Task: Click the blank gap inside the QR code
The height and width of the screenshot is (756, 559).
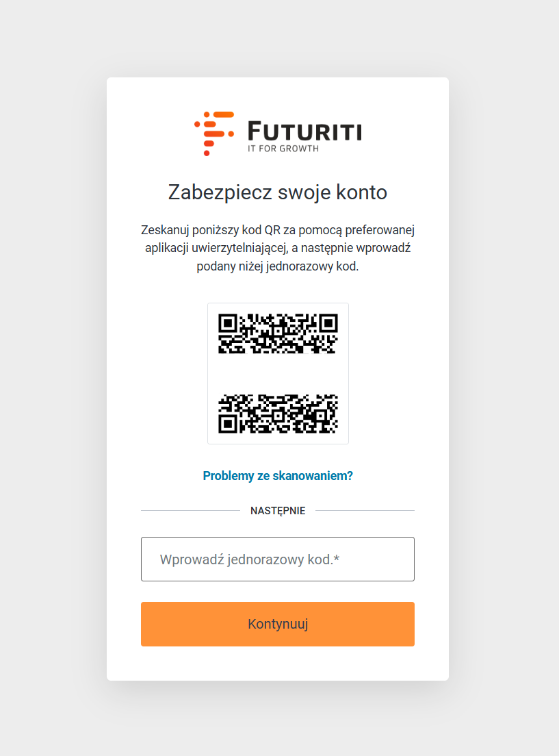Action: pyautogui.click(x=278, y=373)
